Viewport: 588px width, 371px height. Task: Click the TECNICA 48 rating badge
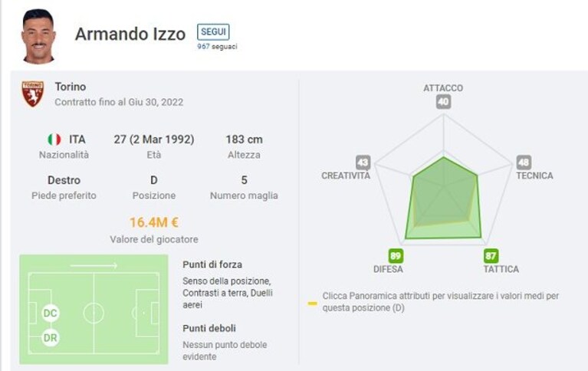524,162
